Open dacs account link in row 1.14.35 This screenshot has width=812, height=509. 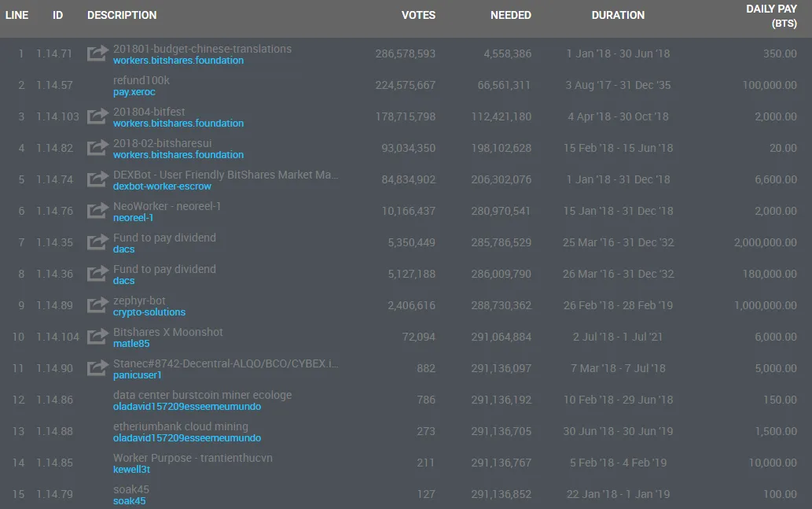[x=123, y=249]
